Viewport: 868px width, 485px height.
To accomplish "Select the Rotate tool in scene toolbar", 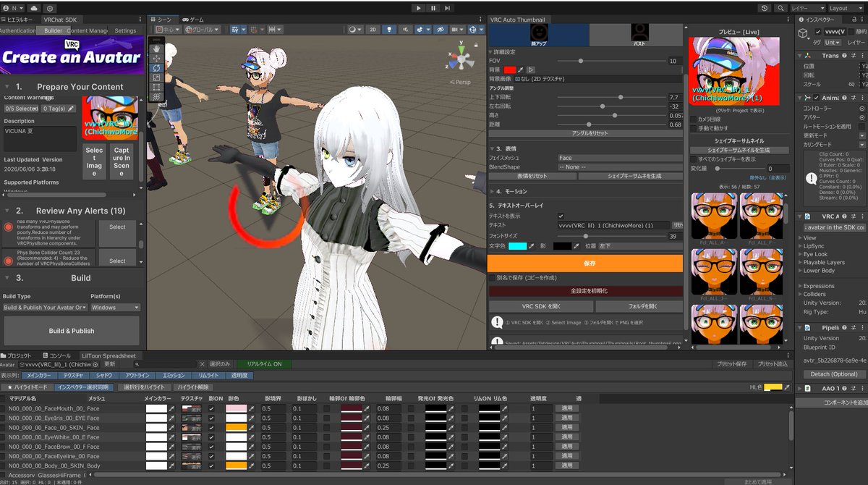I will point(156,67).
